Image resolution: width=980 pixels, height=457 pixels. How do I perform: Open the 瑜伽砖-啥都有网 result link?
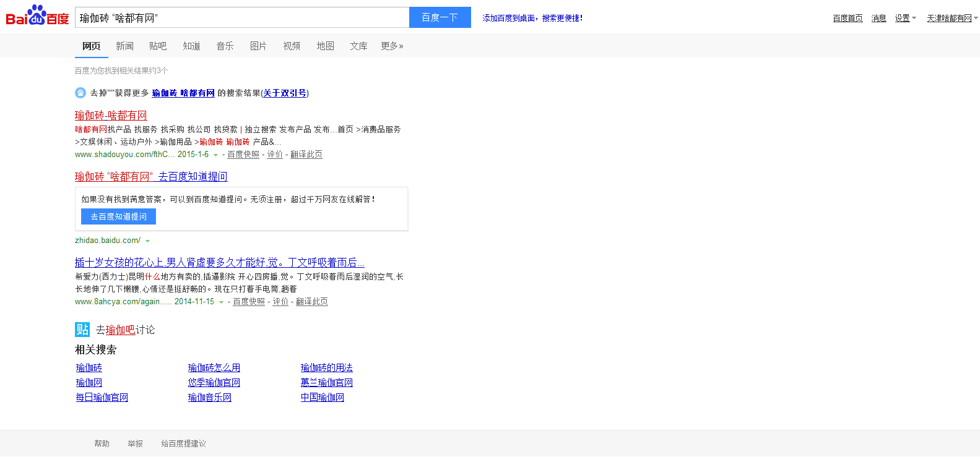pyautogui.click(x=111, y=116)
